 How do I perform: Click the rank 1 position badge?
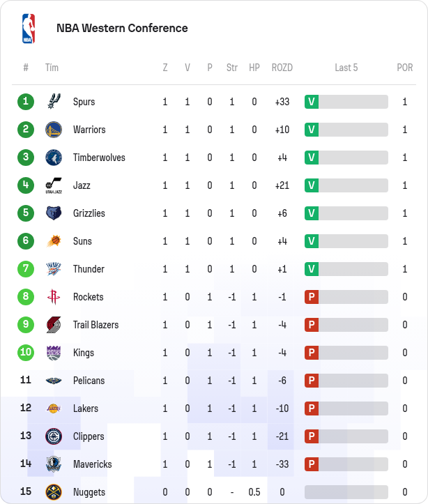click(26, 102)
